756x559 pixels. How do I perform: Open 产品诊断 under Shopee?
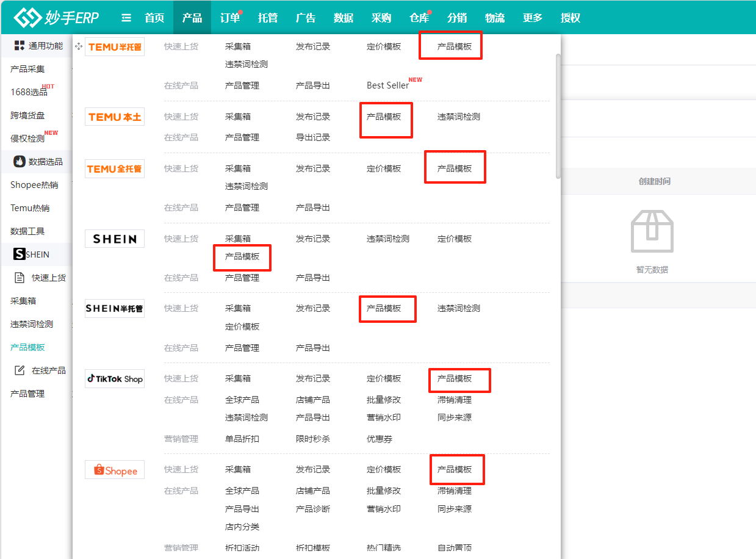tap(312, 509)
